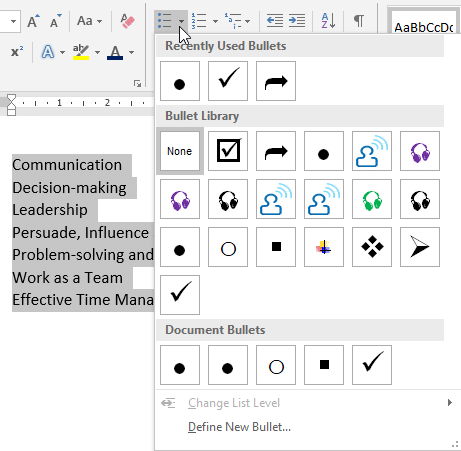The width and height of the screenshot is (461, 451).
Task: Pick the checkmark in Bullet Library
Action: (180, 295)
